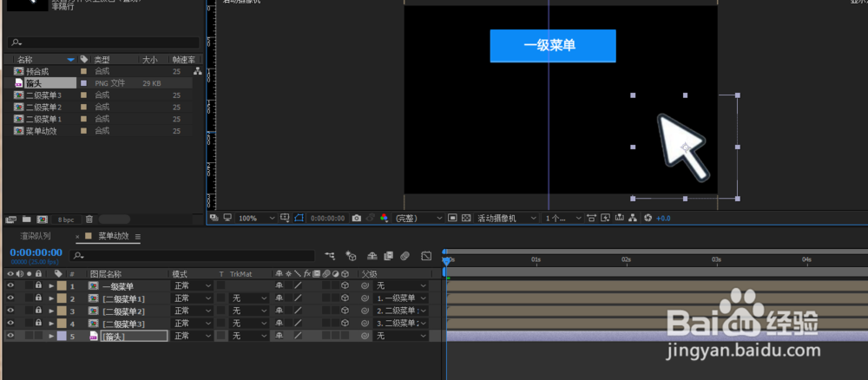Screen dimensions: 868x380
Task: Unlock the 一级菜单 layer
Action: tap(38, 286)
